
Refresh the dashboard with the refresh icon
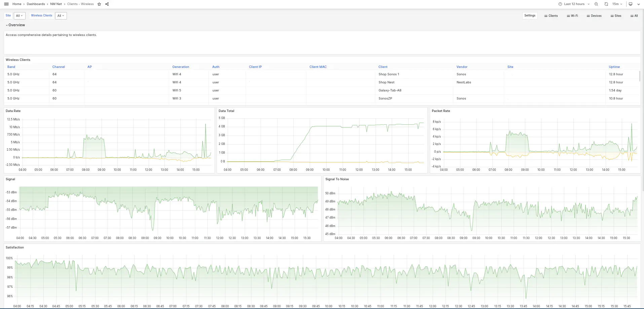606,4
